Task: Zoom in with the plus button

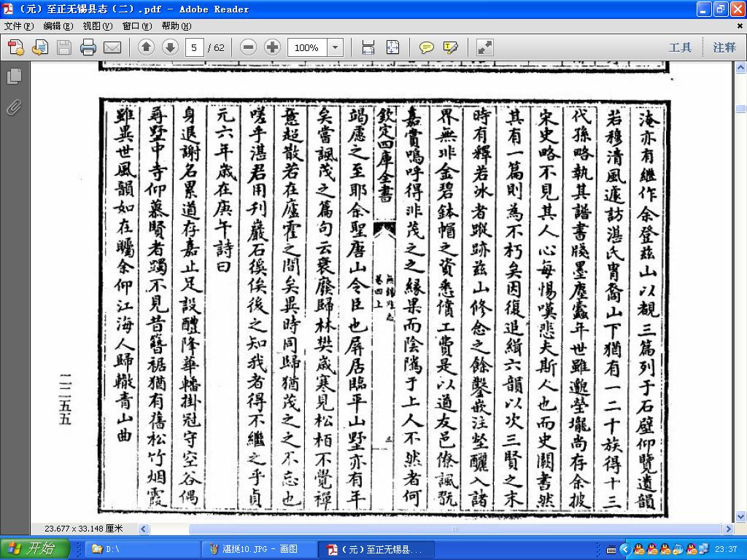Action: tap(273, 47)
